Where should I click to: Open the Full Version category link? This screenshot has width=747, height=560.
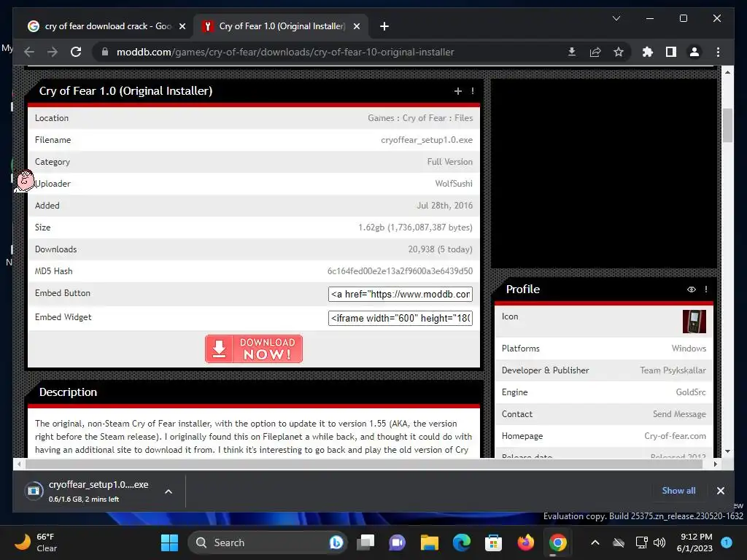(x=449, y=162)
